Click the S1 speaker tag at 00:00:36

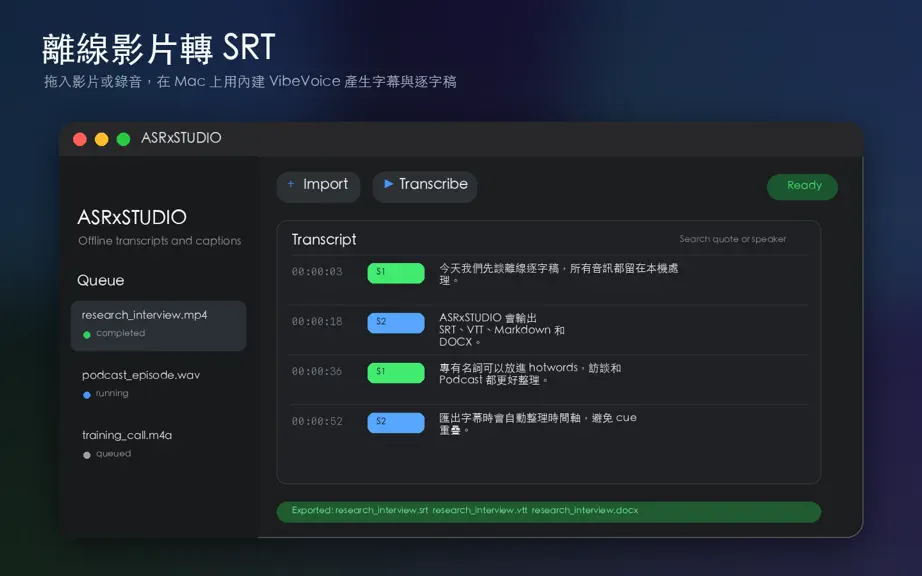click(x=396, y=373)
